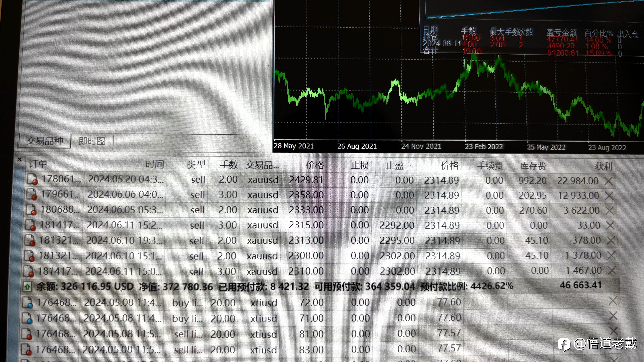Sort by 止盈 column header
The height and width of the screenshot is (362, 644).
395,165
